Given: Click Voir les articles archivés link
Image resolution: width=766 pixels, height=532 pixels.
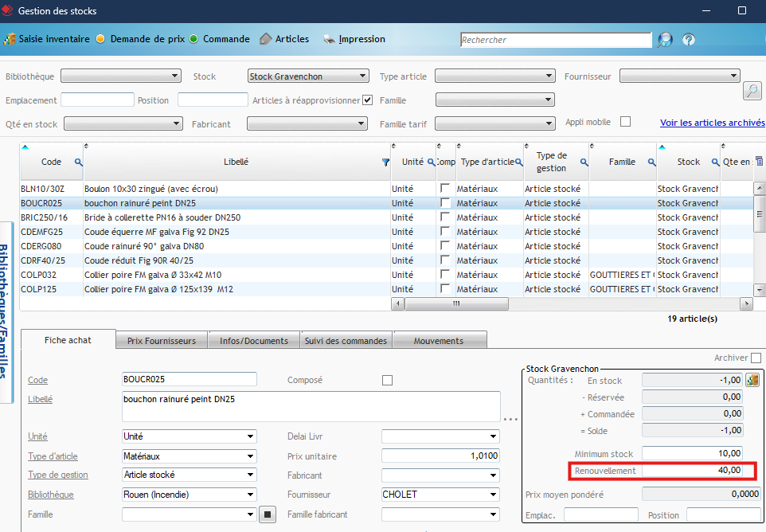Looking at the screenshot, I should [712, 123].
